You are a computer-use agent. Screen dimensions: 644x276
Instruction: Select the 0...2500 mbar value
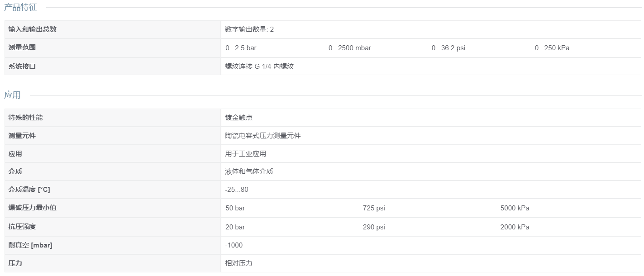(x=349, y=48)
